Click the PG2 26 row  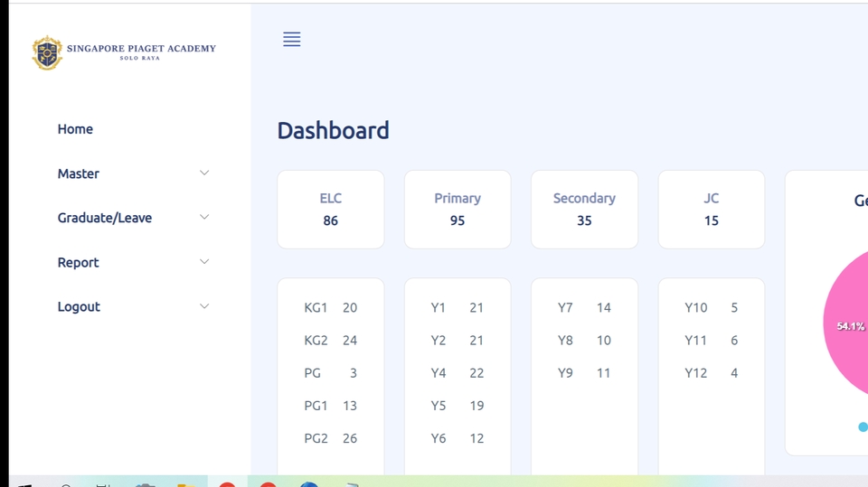tap(331, 438)
